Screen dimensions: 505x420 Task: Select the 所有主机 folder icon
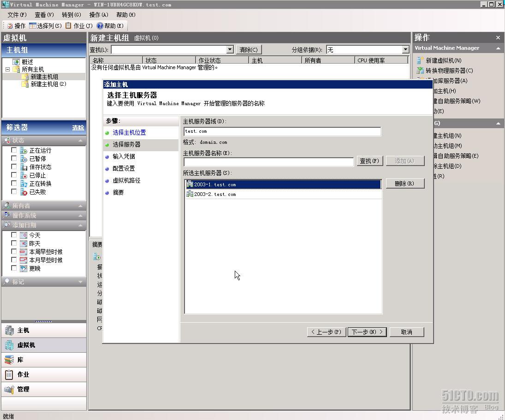tap(16, 69)
